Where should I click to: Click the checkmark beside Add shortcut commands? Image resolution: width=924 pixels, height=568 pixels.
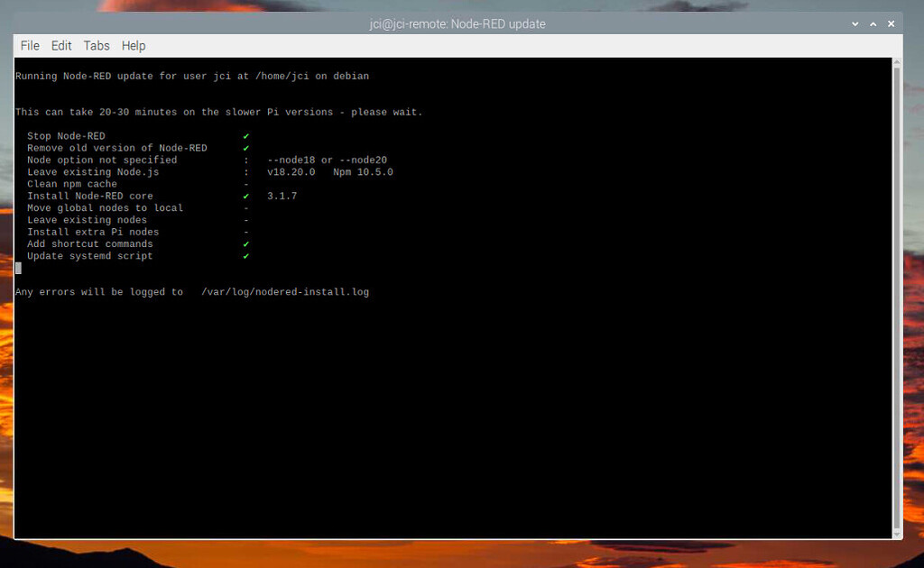245,243
